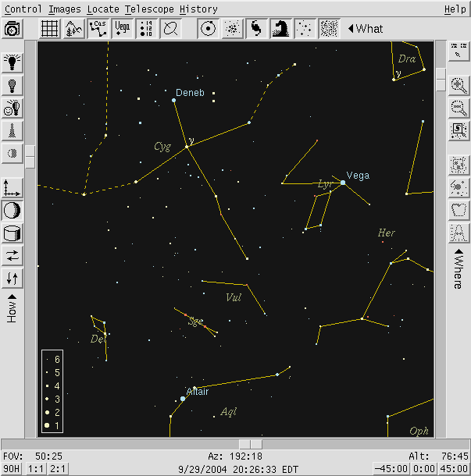
Task: Open the Images menu
Action: click(x=65, y=9)
